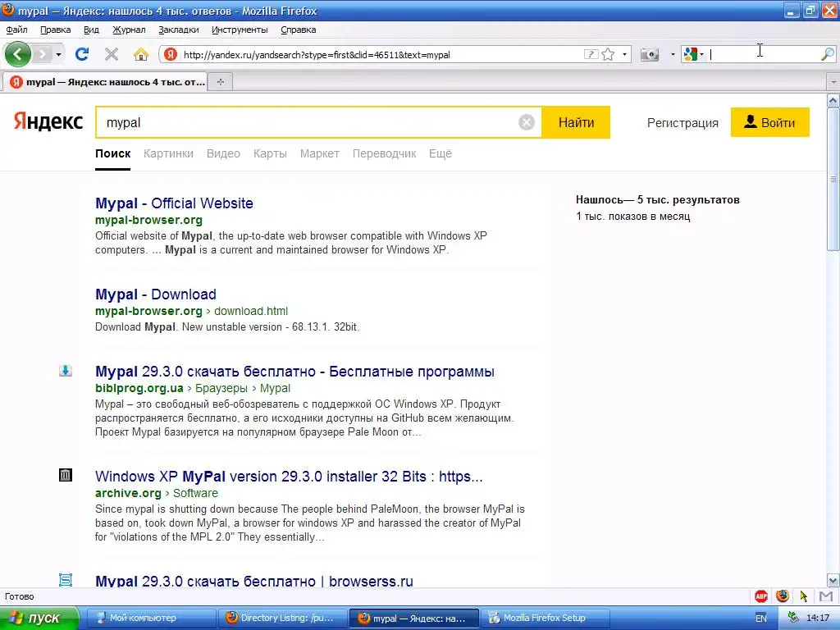840x630 pixels.
Task: Click the Браузеры breadcrumb link
Action: click(x=221, y=388)
